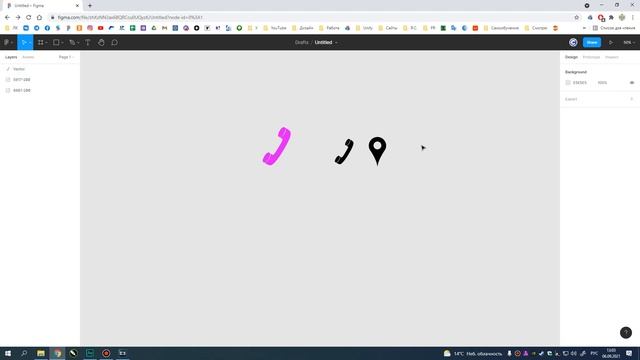Viewport: 640px width, 360px height.
Task: Select the Pen tool
Action: pos(72,42)
